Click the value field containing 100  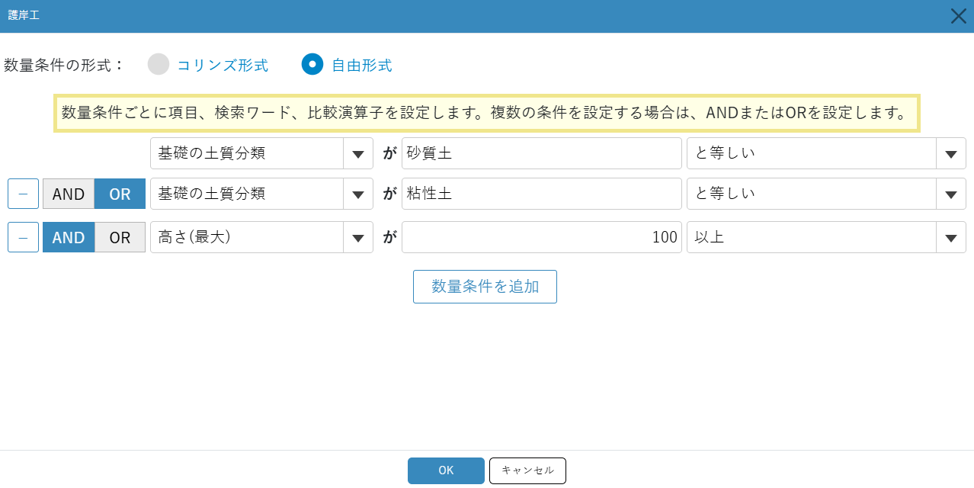(x=541, y=237)
